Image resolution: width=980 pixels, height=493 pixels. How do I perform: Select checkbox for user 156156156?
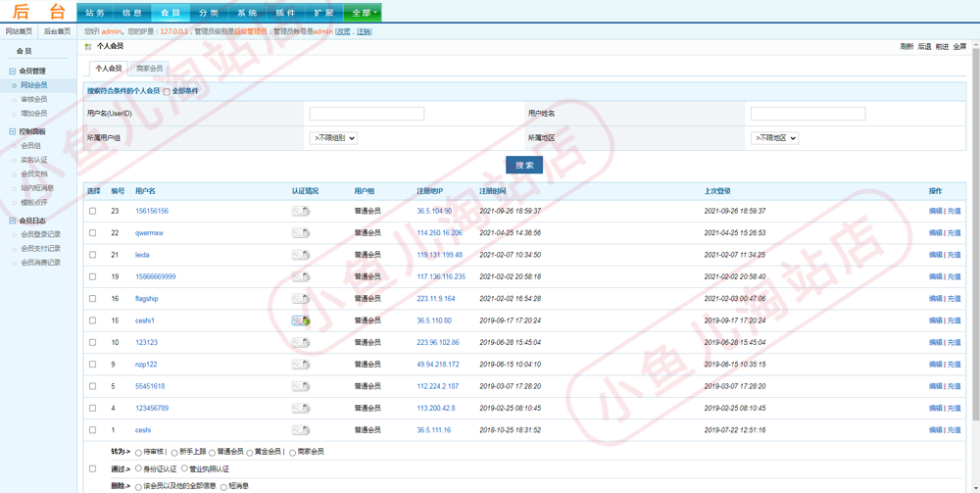pyautogui.click(x=92, y=211)
